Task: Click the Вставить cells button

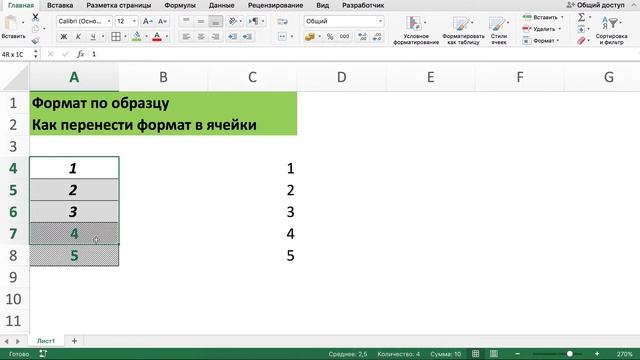Action: pyautogui.click(x=543, y=18)
